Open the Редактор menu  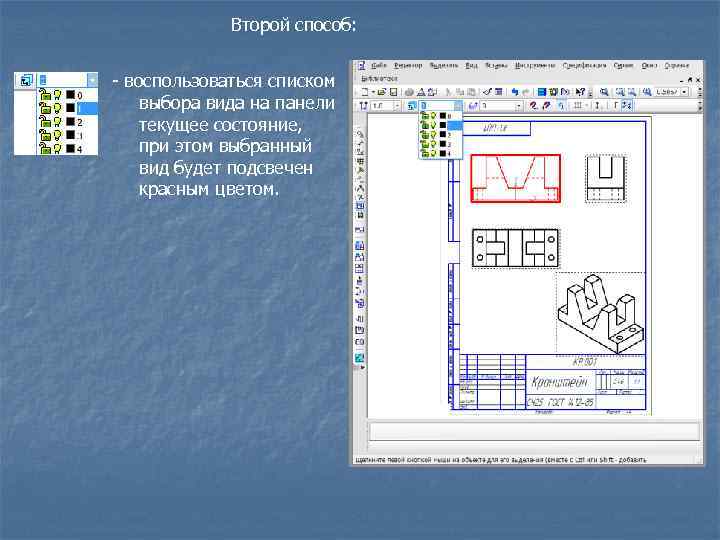tap(408, 66)
